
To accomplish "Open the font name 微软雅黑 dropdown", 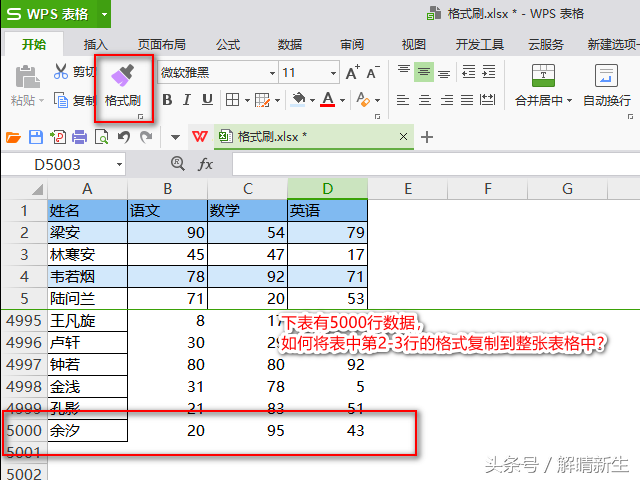I will 272,73.
